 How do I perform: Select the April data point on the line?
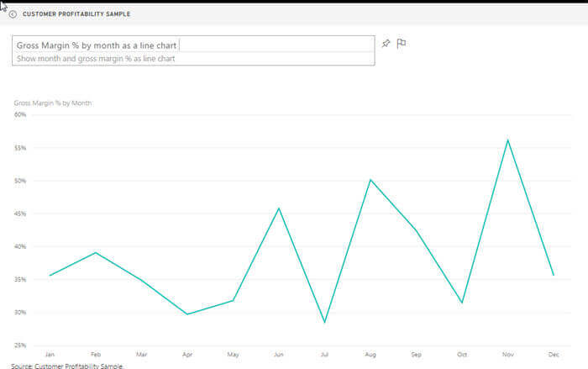(x=187, y=314)
